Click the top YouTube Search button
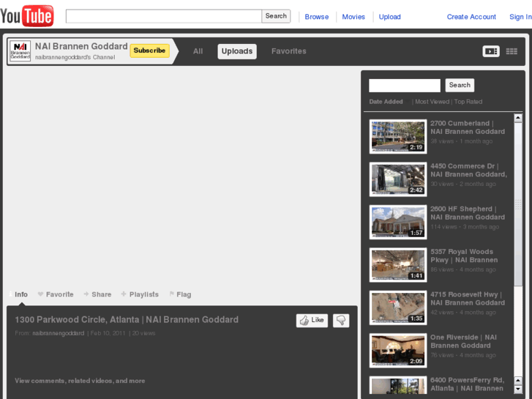The height and width of the screenshot is (399, 532). [x=276, y=16]
